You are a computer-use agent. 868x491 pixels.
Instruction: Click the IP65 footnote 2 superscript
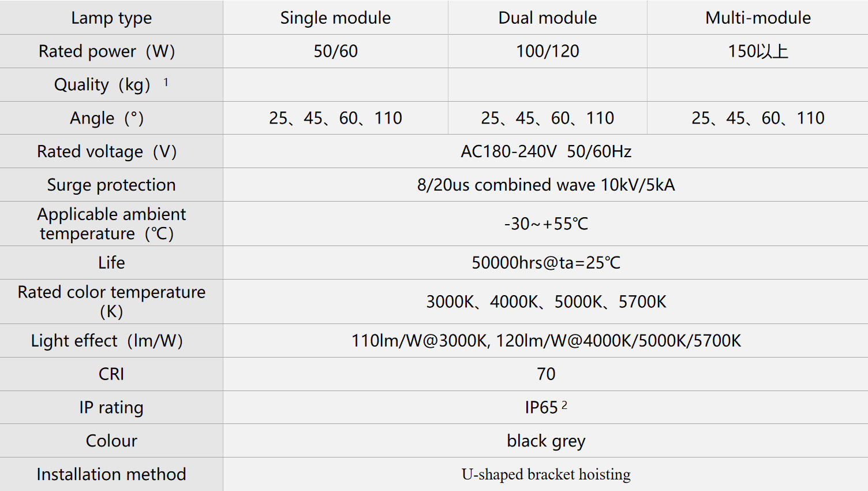tap(564, 406)
